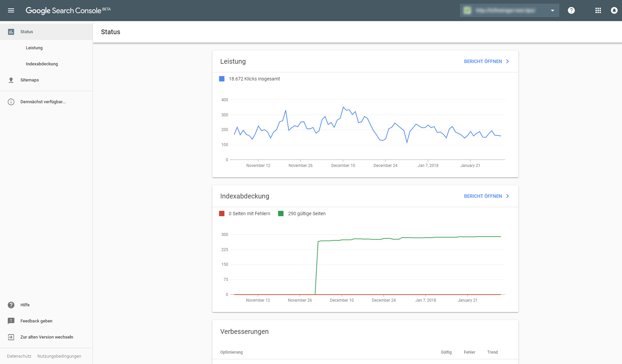Select Leistung in the sidebar

pos(34,48)
